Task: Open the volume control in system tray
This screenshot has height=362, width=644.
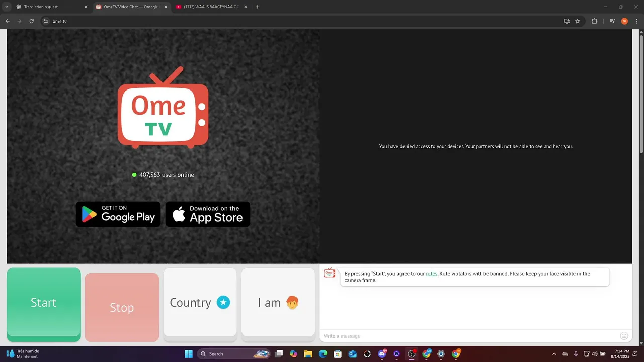Action: click(x=595, y=354)
